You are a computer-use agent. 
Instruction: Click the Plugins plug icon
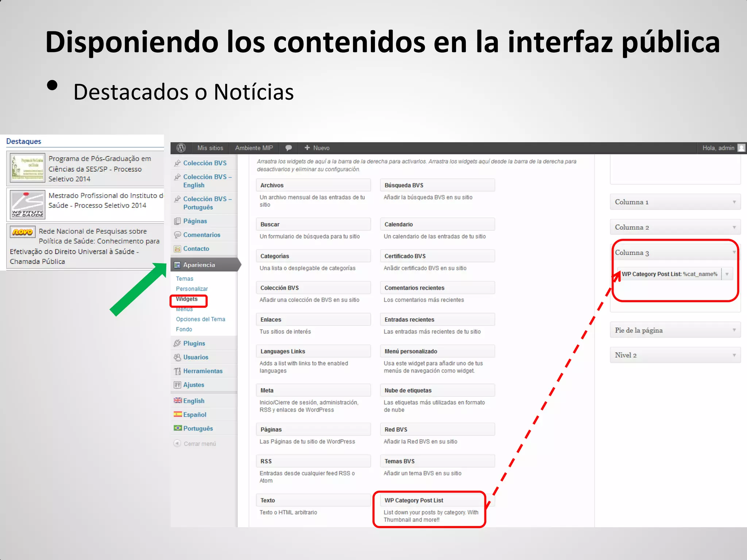[178, 343]
